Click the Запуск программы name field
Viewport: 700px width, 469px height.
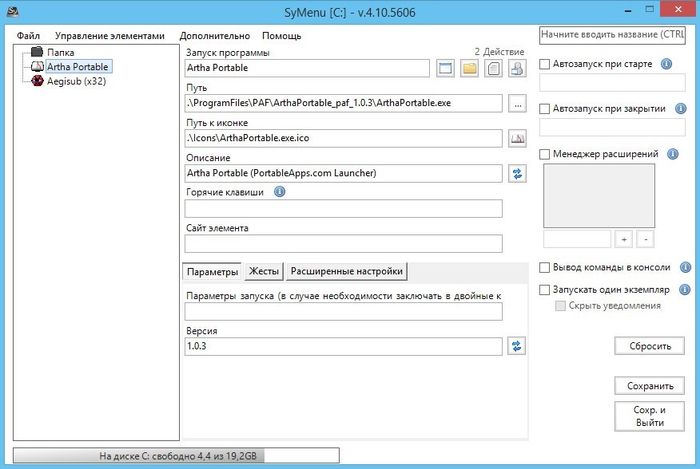[307, 68]
